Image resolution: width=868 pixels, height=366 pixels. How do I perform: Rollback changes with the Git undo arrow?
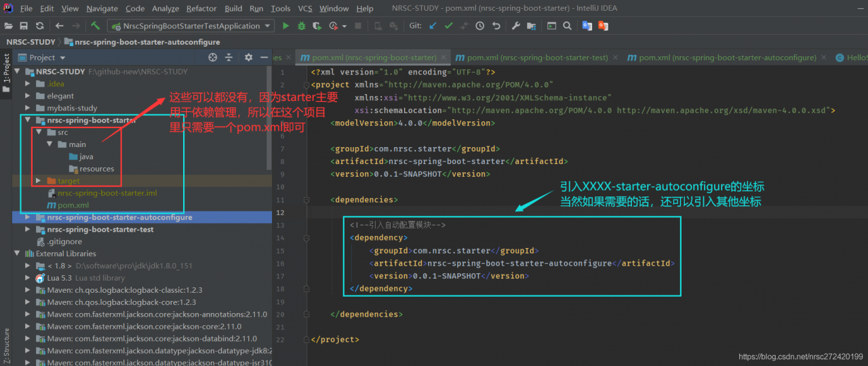click(x=496, y=26)
